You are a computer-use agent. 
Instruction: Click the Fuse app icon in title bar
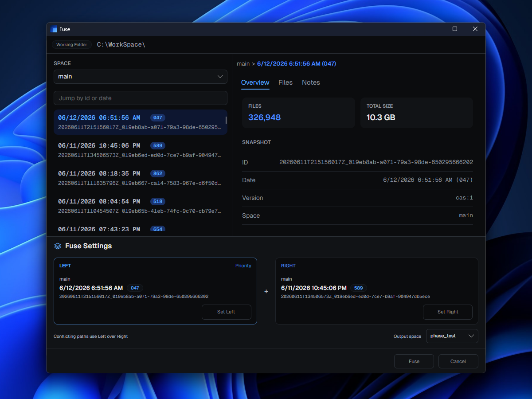pyautogui.click(x=55, y=29)
